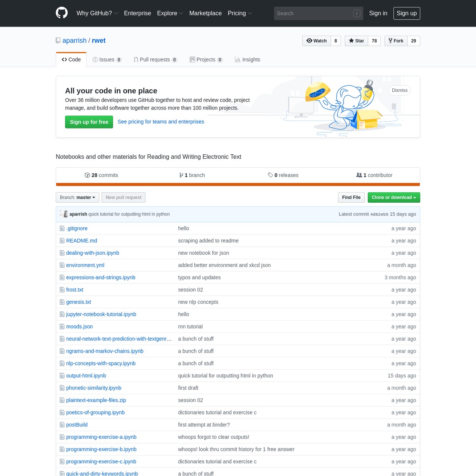
Task: Open the aparrish owner profile link
Action: tap(74, 40)
